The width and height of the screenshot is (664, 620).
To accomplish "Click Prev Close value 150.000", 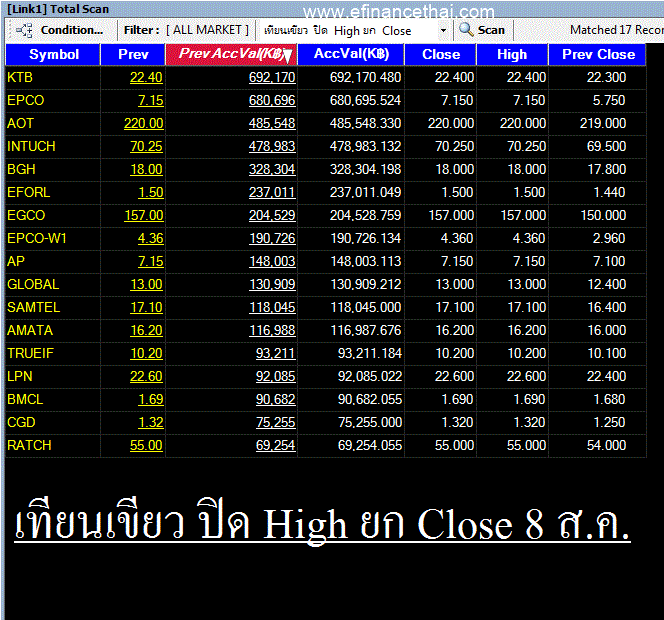I will [603, 215].
